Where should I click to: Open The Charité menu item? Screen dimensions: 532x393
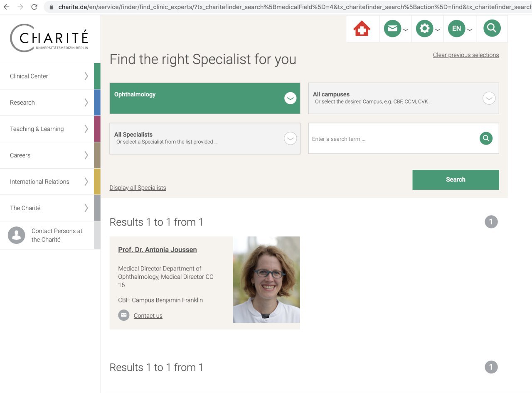(x=50, y=208)
